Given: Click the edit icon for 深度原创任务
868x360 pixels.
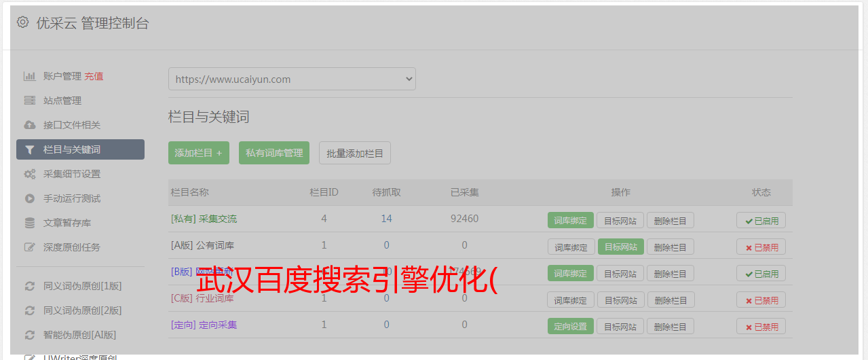Looking at the screenshot, I should tap(29, 247).
